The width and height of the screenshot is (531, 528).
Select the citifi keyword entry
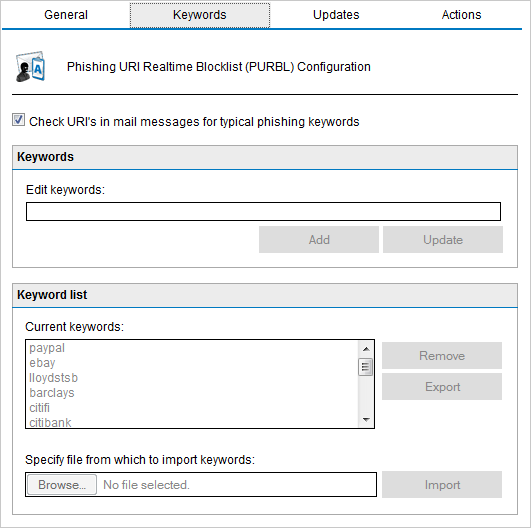coord(39,408)
